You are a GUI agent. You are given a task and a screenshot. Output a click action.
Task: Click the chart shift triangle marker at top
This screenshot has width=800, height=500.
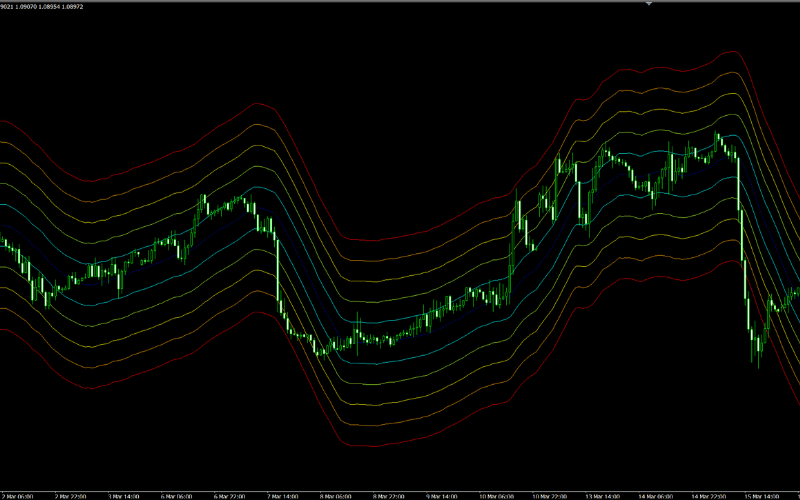(x=650, y=4)
